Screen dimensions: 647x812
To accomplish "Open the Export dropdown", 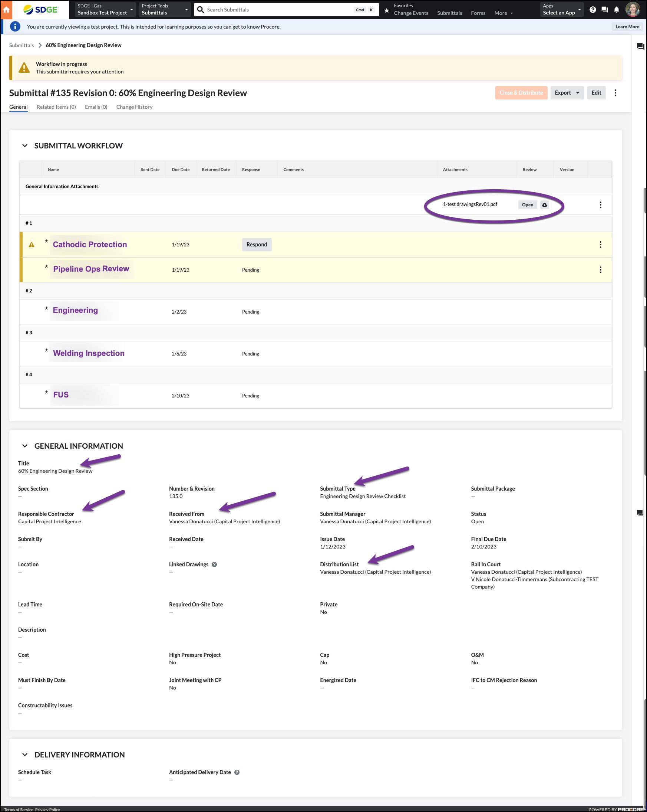I will (567, 93).
